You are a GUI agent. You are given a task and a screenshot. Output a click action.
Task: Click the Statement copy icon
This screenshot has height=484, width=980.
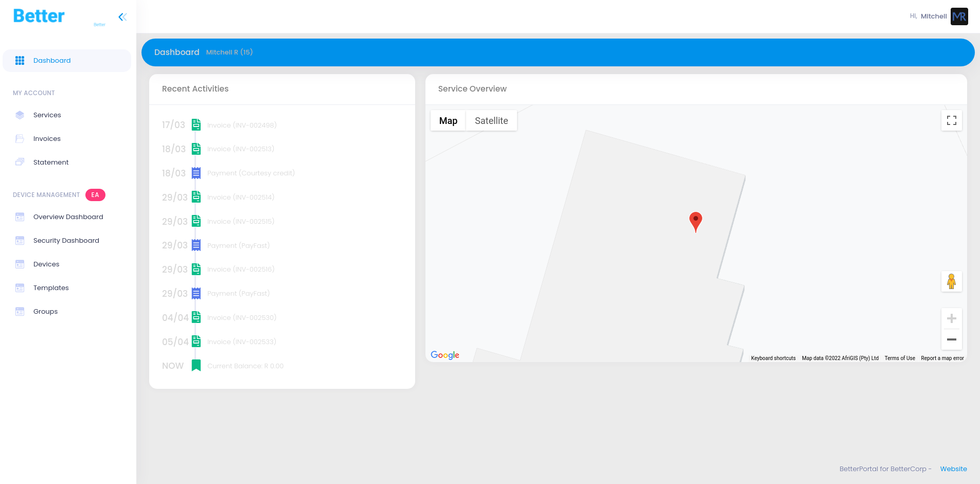click(20, 162)
